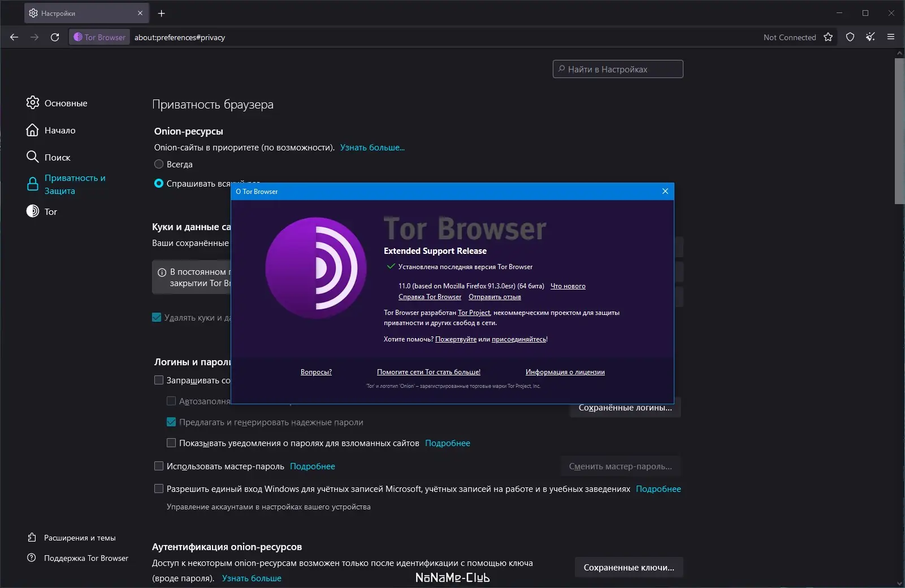905x588 pixels.
Task: Toggle the Запрашивать сохранение логинов checkbox
Action: pyautogui.click(x=159, y=381)
